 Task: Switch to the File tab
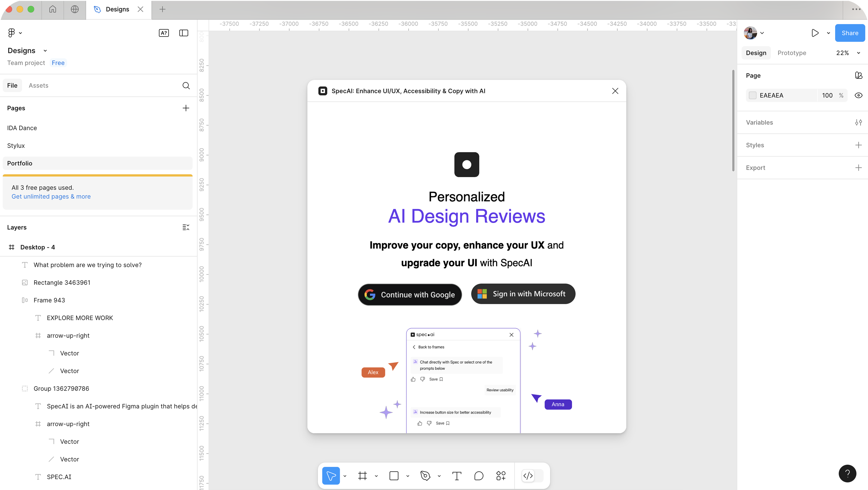(12, 85)
